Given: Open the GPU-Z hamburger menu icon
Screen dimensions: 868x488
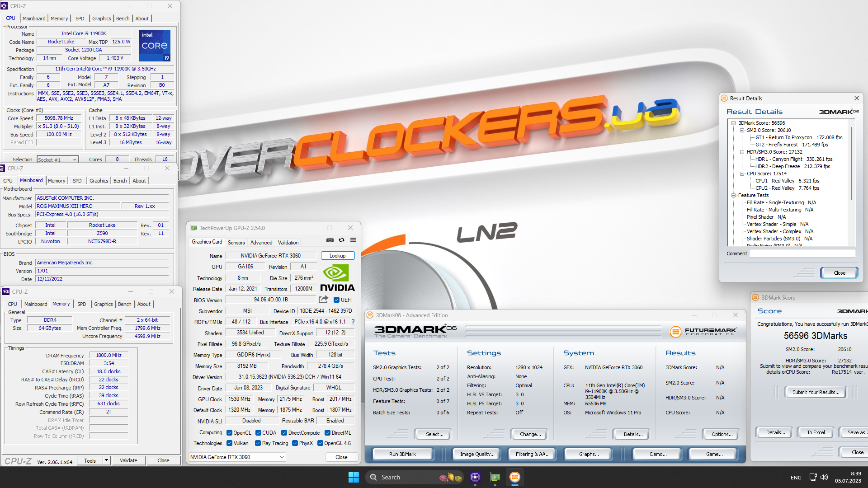Looking at the screenshot, I should pos(354,240).
